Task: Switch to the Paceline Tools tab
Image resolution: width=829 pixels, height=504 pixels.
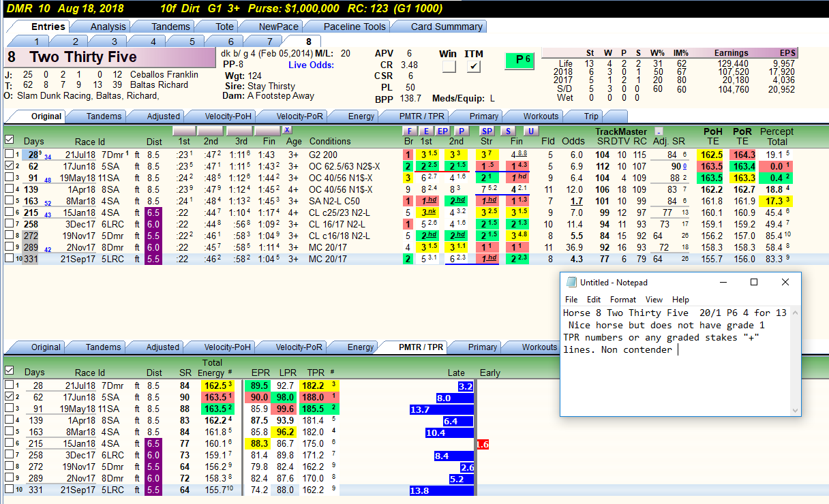Action: [x=355, y=27]
